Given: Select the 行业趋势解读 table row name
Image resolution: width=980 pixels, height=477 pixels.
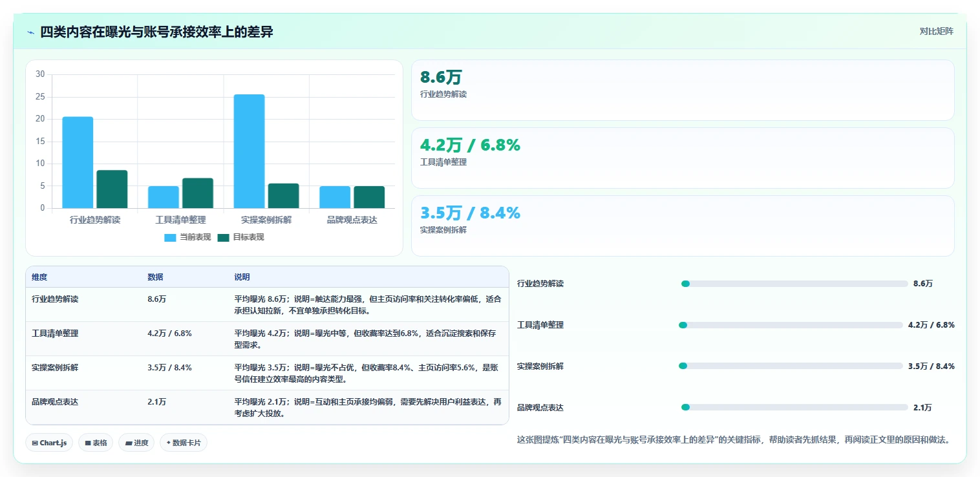Looking at the screenshot, I should (x=55, y=299).
